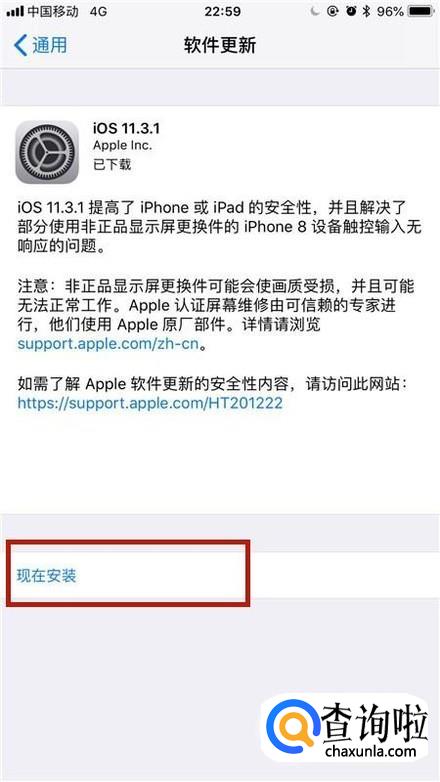Open the support.apple.com/zh-cn link
This screenshot has width=440, height=782.
click(108, 345)
